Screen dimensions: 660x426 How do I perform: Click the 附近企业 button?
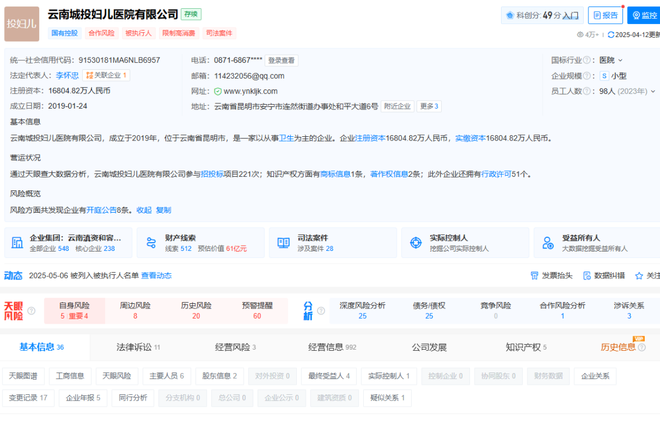click(397, 106)
